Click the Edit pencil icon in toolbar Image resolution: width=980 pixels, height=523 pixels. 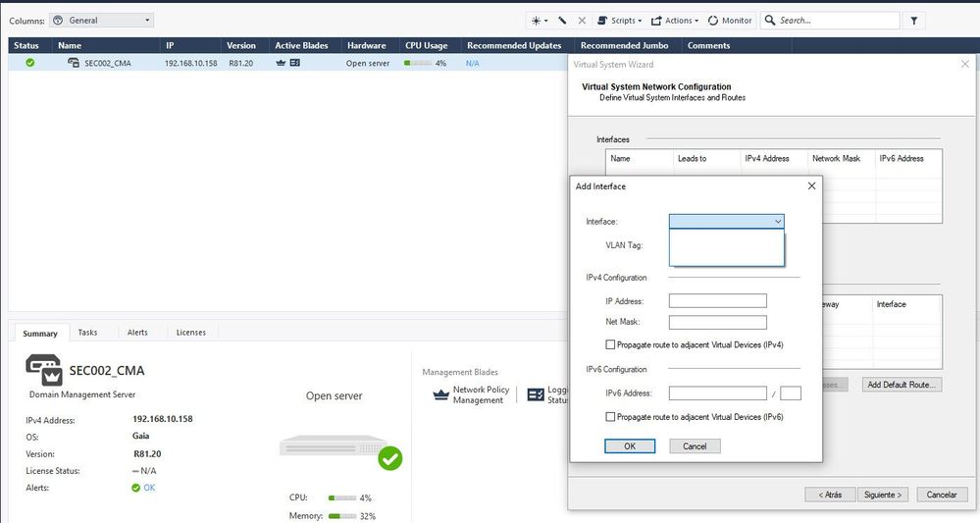tap(562, 21)
